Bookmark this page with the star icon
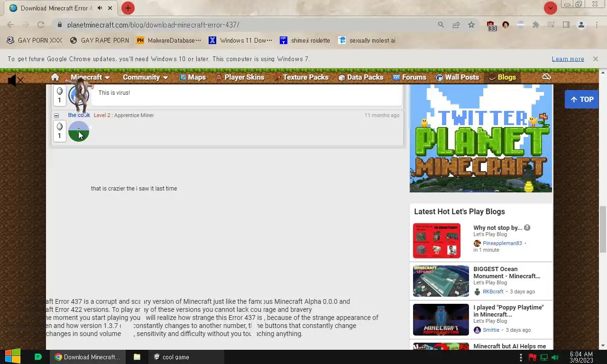This screenshot has height=364, width=607. tap(471, 25)
